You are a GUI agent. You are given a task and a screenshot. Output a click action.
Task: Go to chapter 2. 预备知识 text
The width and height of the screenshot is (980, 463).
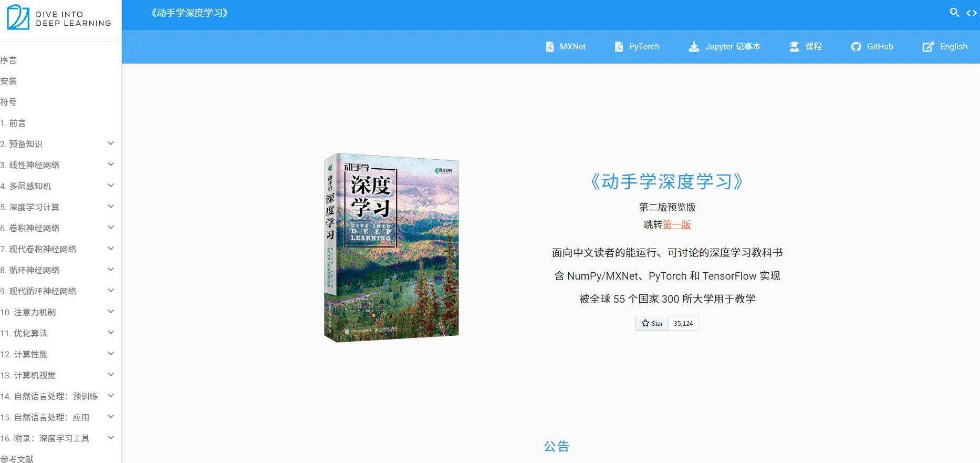22,144
